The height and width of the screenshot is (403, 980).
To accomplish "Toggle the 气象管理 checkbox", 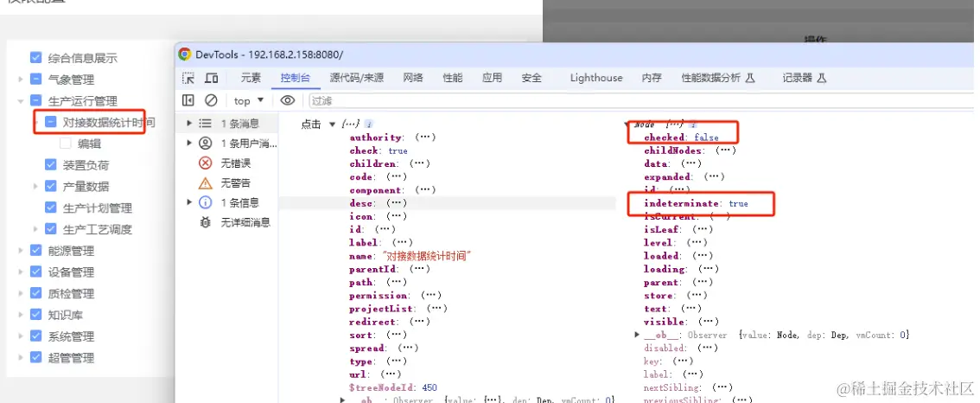I will [x=35, y=80].
